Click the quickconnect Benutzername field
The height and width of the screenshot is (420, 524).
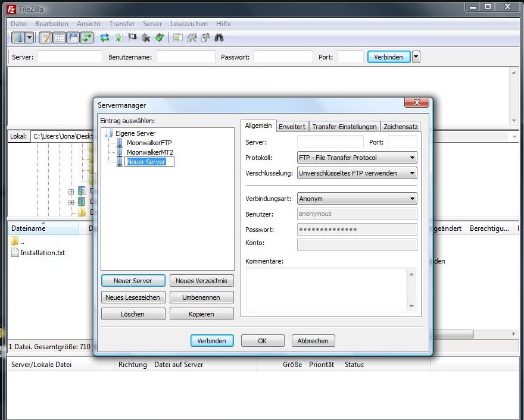185,57
